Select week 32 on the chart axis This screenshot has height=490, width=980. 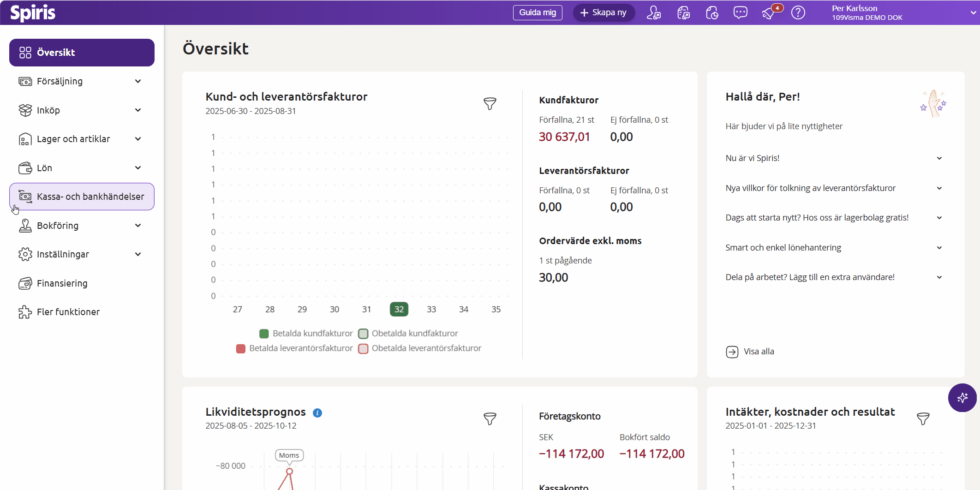[x=399, y=310]
